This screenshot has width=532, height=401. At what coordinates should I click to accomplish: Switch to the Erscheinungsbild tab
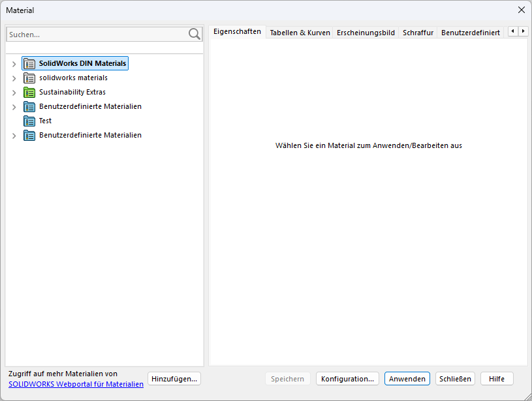[366, 32]
